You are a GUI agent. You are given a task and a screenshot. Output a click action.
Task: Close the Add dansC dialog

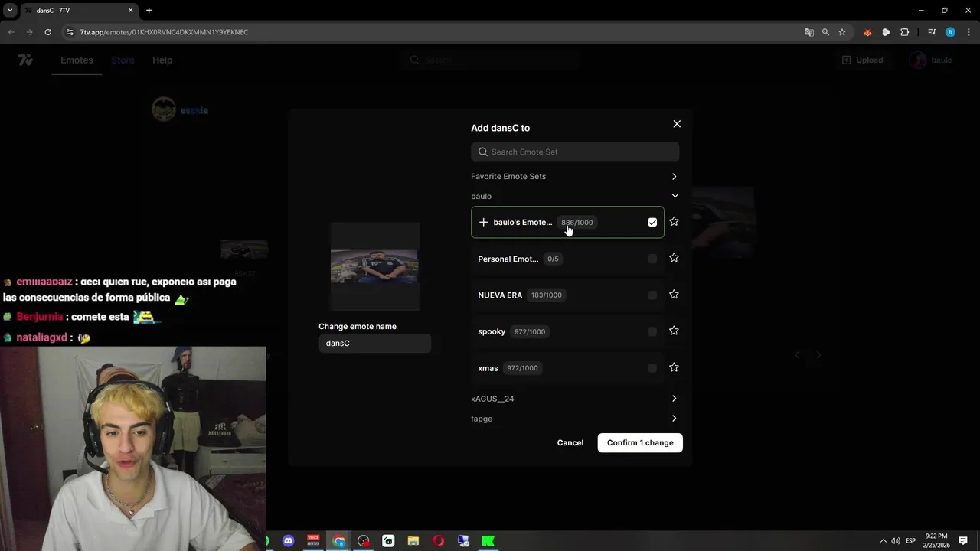coord(677,124)
